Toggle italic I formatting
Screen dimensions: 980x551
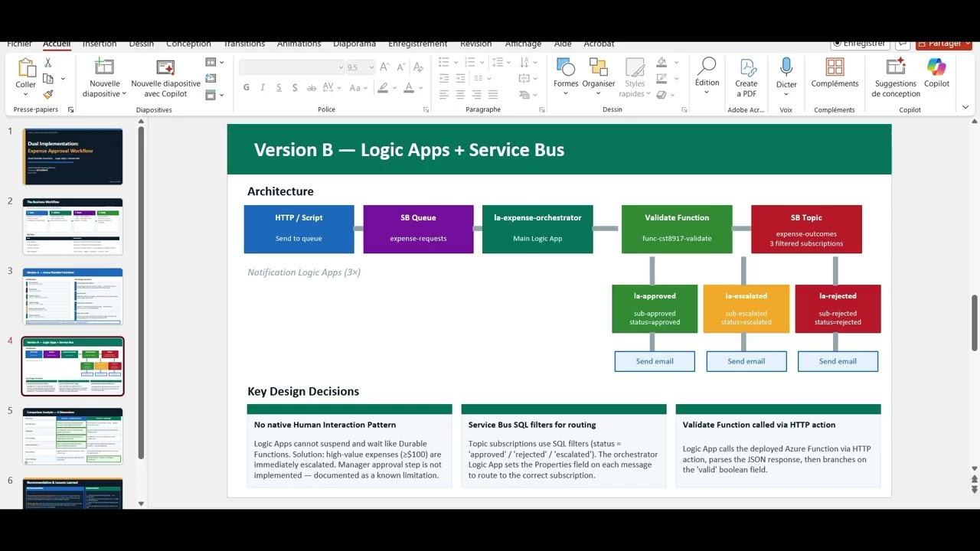pyautogui.click(x=263, y=88)
